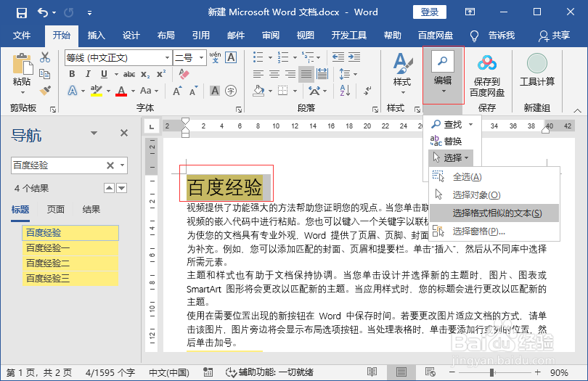Click the Shrink font size icon

[x=194, y=91]
